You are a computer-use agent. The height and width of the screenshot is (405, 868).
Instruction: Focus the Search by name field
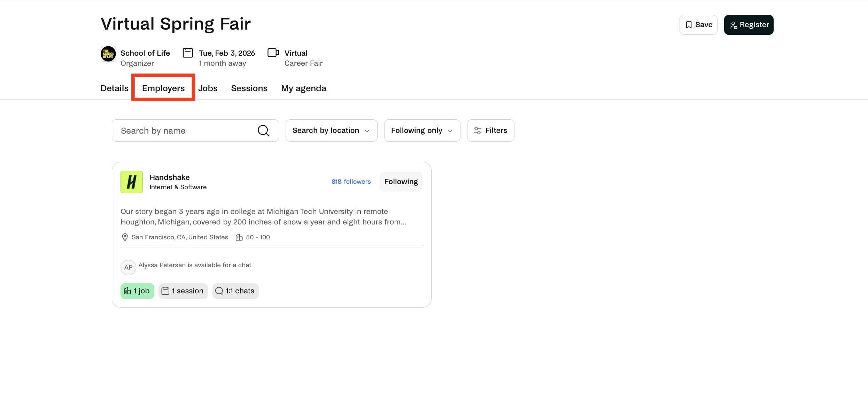point(195,130)
